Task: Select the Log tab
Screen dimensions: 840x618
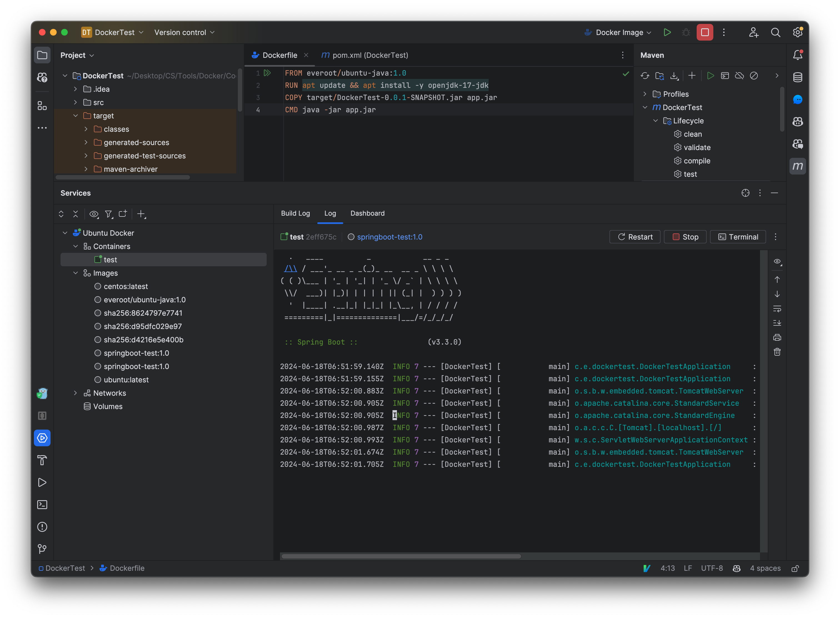Action: [330, 213]
